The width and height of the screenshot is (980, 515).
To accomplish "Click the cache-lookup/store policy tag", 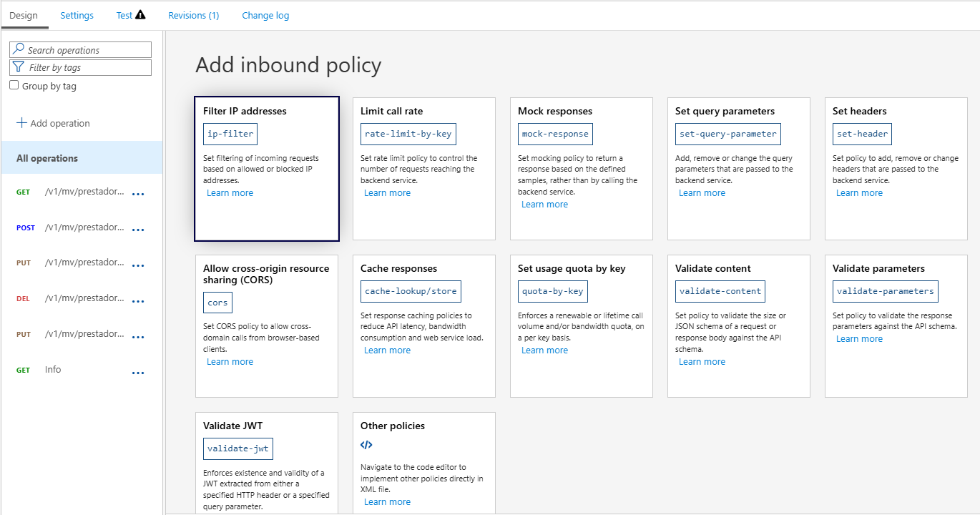I will [411, 291].
